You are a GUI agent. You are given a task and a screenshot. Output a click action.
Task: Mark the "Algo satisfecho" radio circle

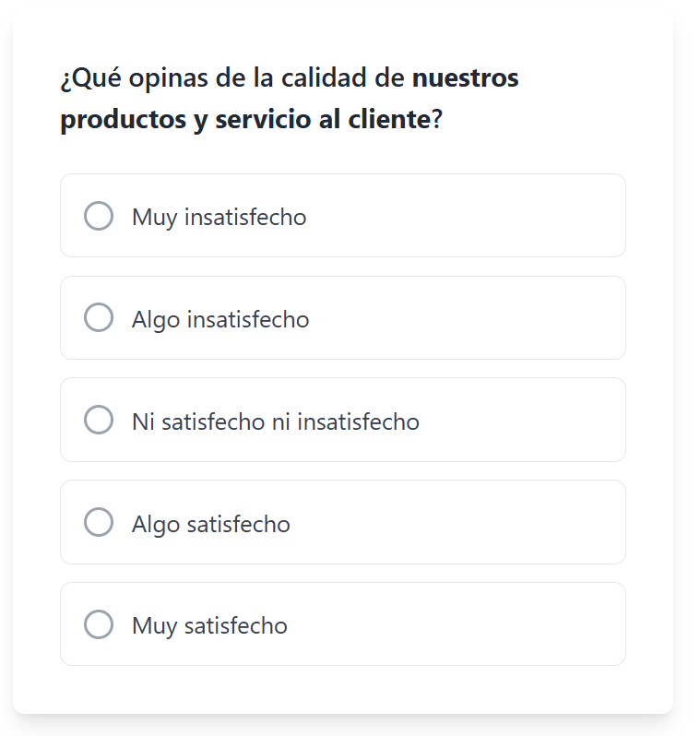point(99,523)
